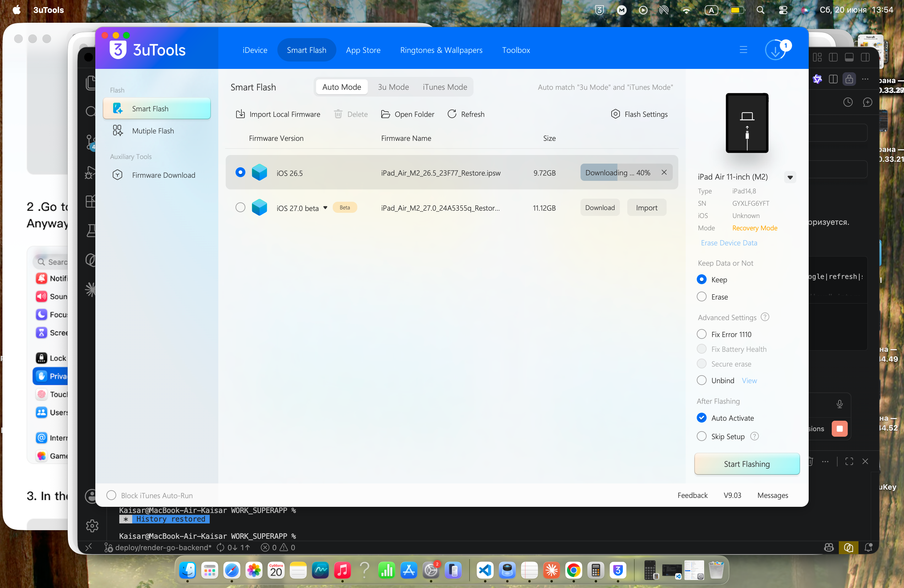Click the Refresh firmware list icon
This screenshot has width=904, height=588.
coord(452,114)
